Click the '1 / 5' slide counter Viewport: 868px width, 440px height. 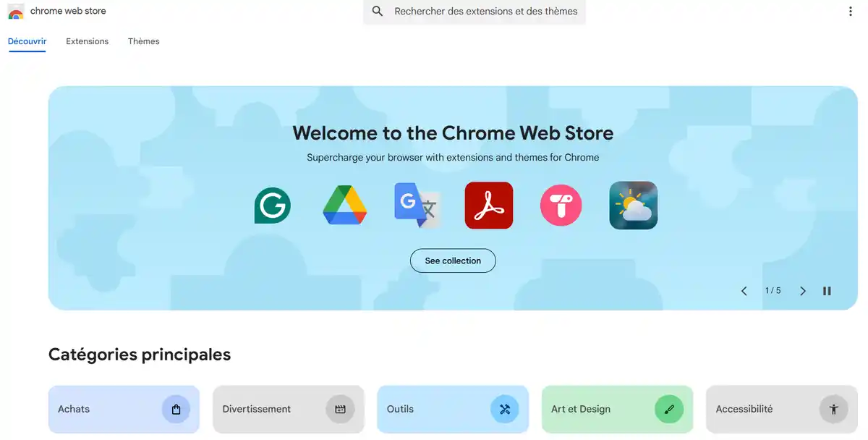click(773, 291)
